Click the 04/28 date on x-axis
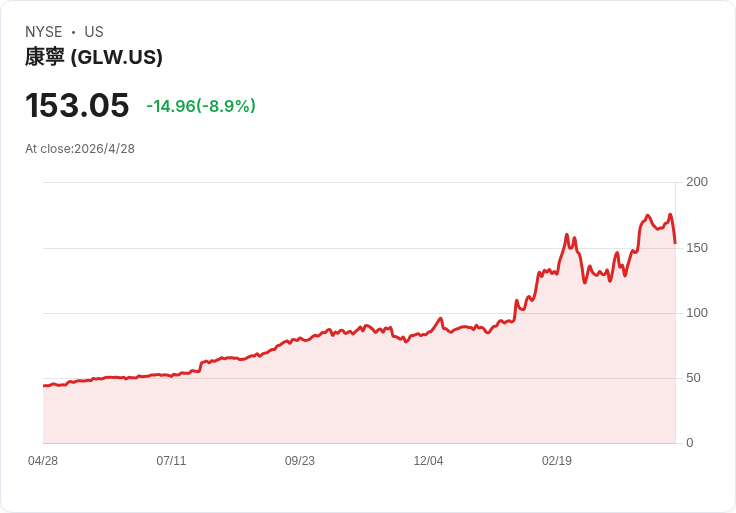The height and width of the screenshot is (513, 736). point(43,461)
